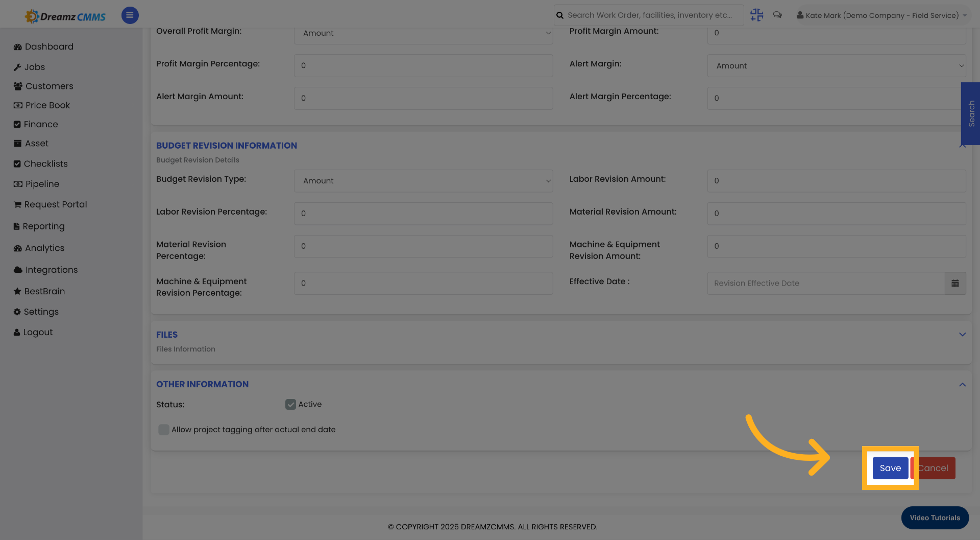980x540 pixels.
Task: Select the Reporting document icon
Action: (17, 226)
